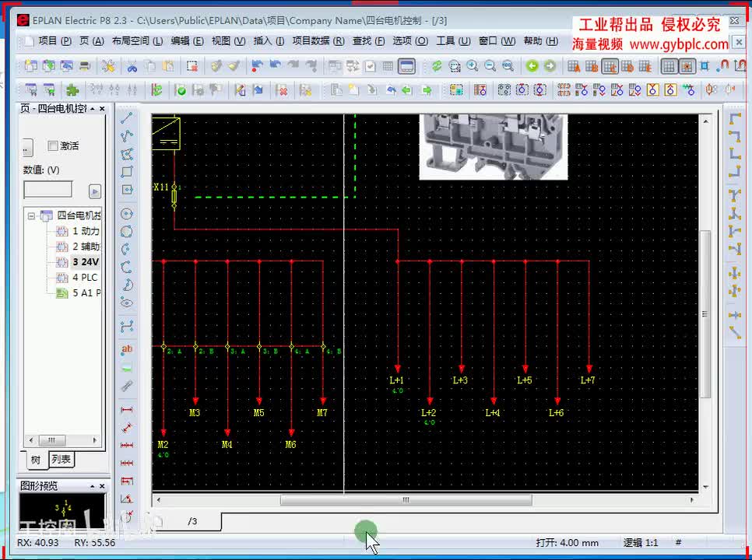The image size is (752, 560).
Task: Toggle Grid C display button
Action: tap(610, 66)
